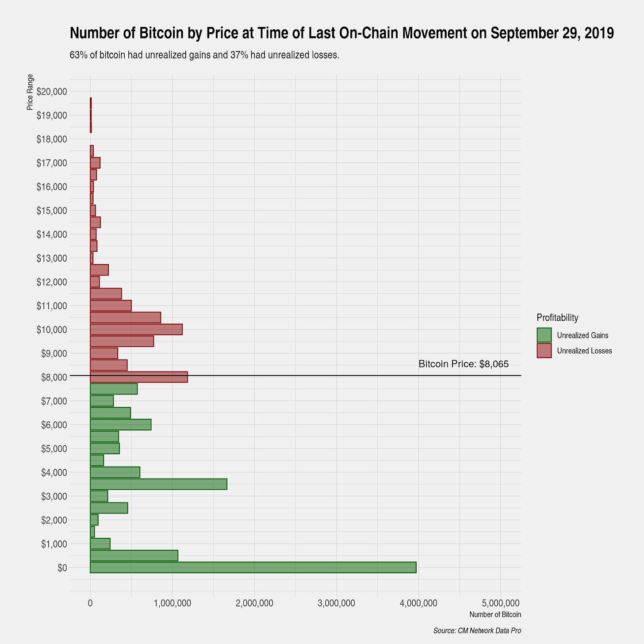Click the $20,000 y-axis label
644x644 pixels.
click(x=52, y=92)
